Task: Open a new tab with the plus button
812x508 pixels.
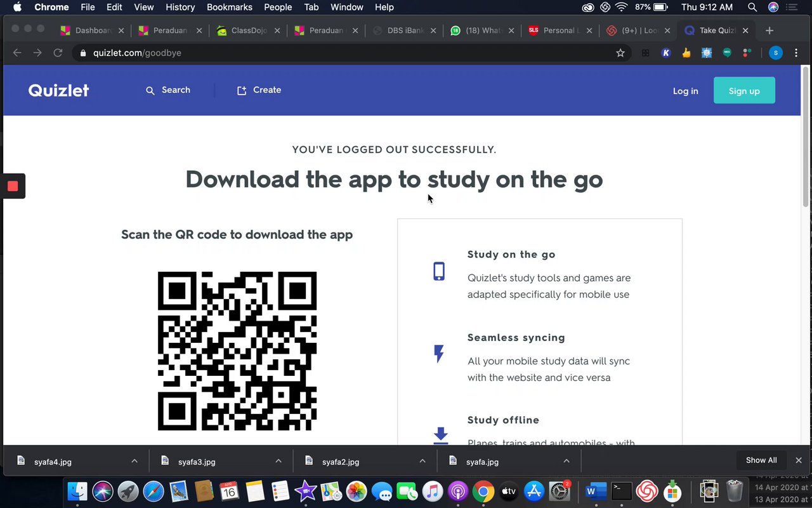Action: tap(769, 30)
